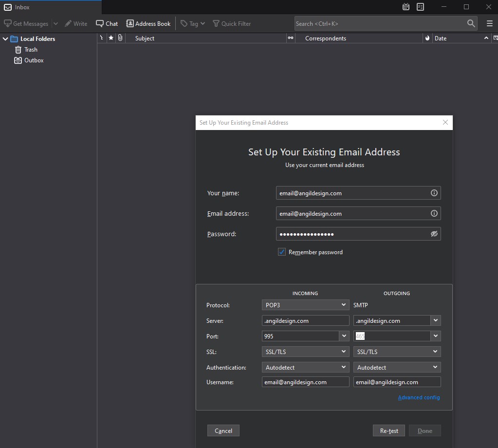Screen dimensions: 498x448
Task: Click the Done button
Action: coord(425,430)
